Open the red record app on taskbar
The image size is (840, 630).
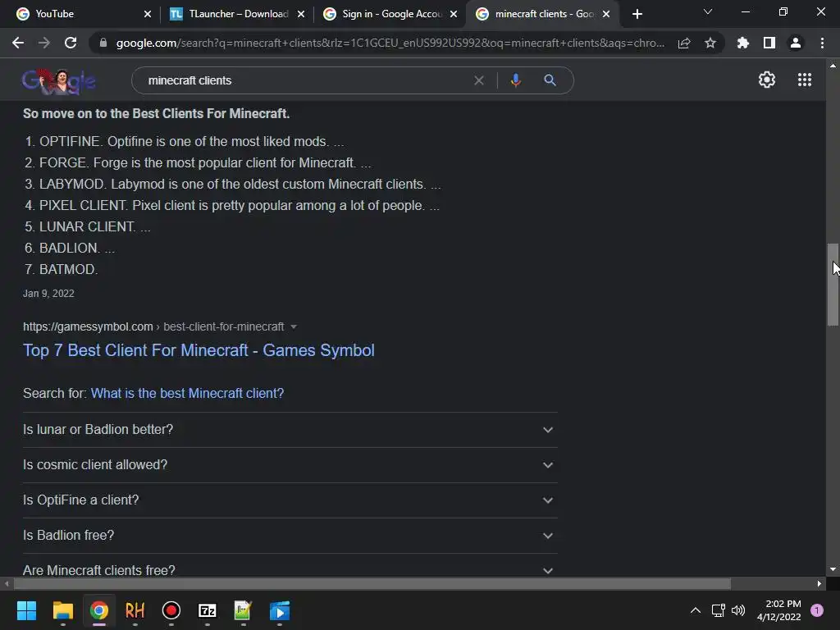[171, 610]
